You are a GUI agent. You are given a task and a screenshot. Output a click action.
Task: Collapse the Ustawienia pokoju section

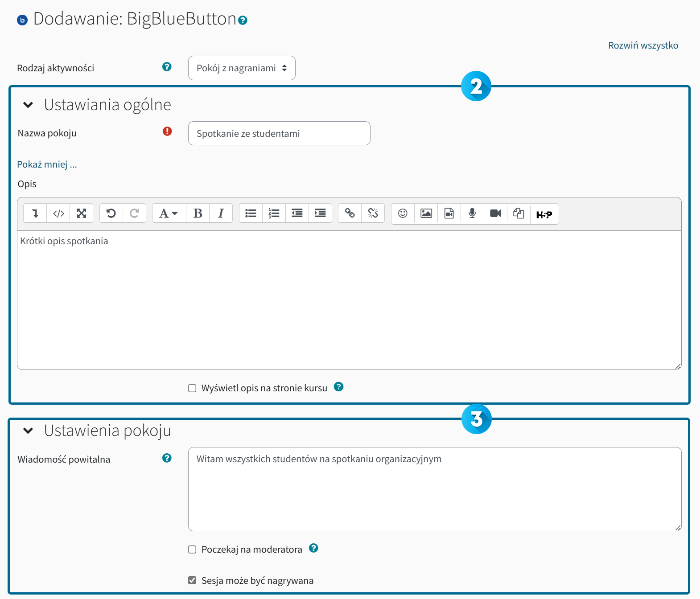[28, 431]
